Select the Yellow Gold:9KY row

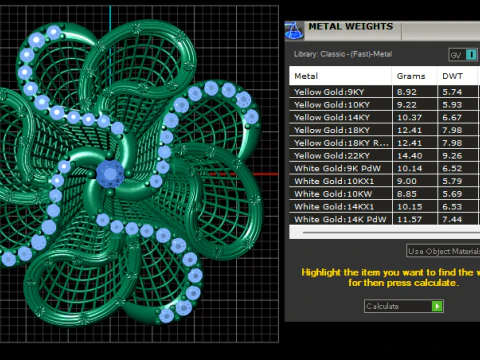coord(385,92)
